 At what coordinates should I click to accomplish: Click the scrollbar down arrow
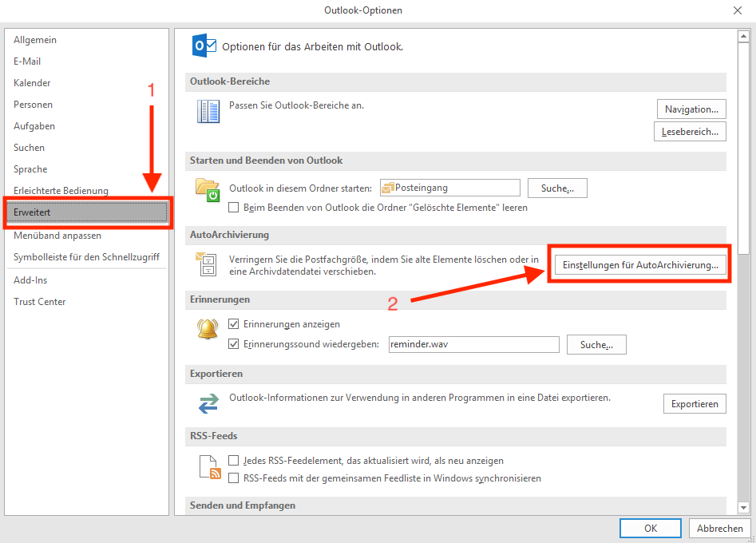(x=743, y=508)
